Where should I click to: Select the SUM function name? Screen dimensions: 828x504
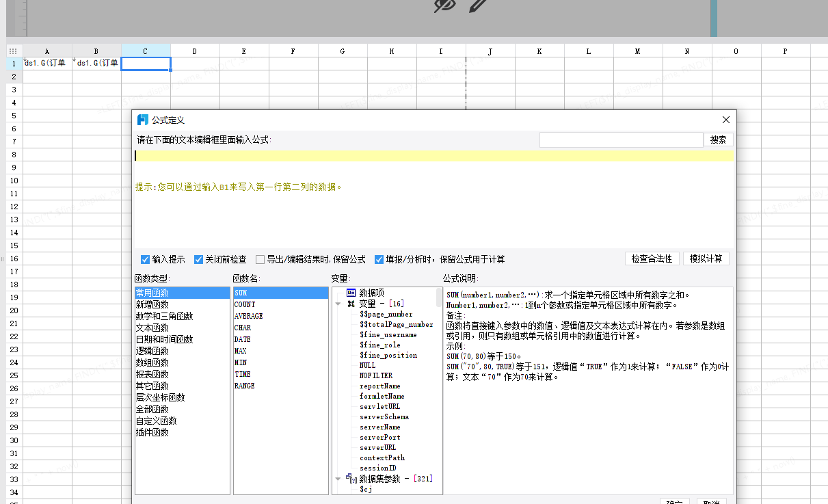pyautogui.click(x=281, y=293)
